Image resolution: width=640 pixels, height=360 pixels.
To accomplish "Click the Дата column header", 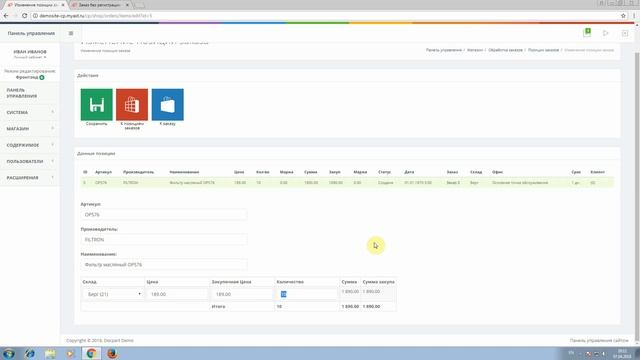I will 409,172.
